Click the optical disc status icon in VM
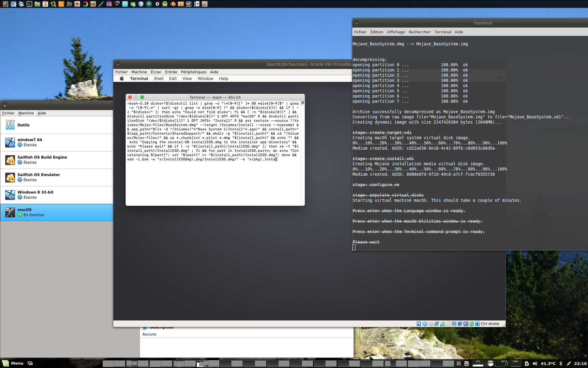The width and height of the screenshot is (588, 368). tap(425, 324)
